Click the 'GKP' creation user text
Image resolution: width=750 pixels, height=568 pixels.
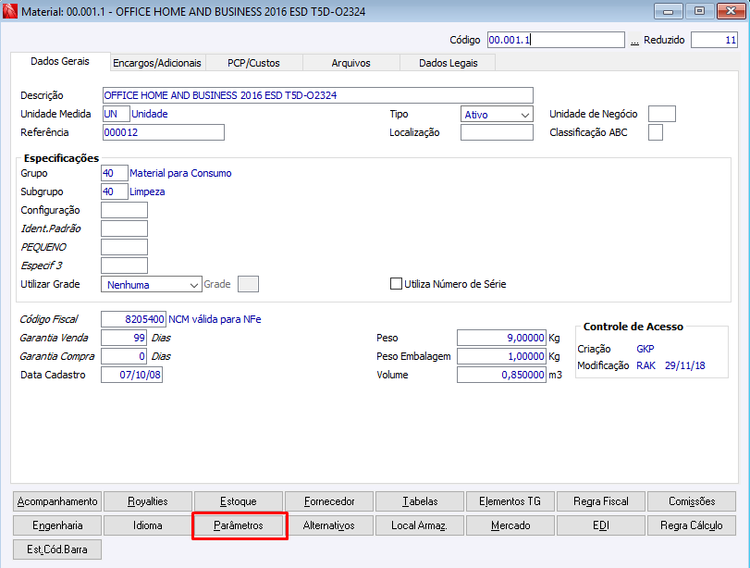click(x=645, y=349)
